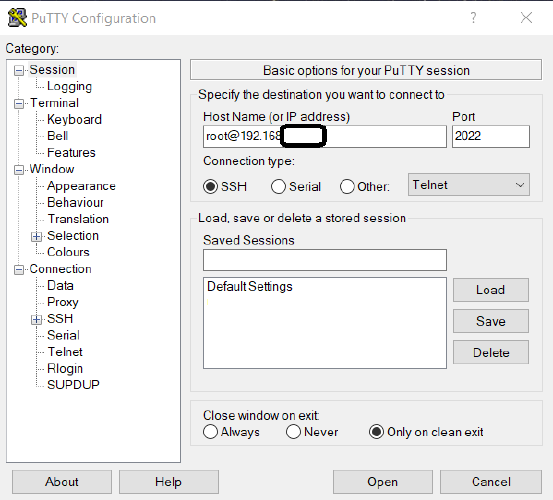Click the Port input field
This screenshot has height=500, width=553.
point(491,136)
